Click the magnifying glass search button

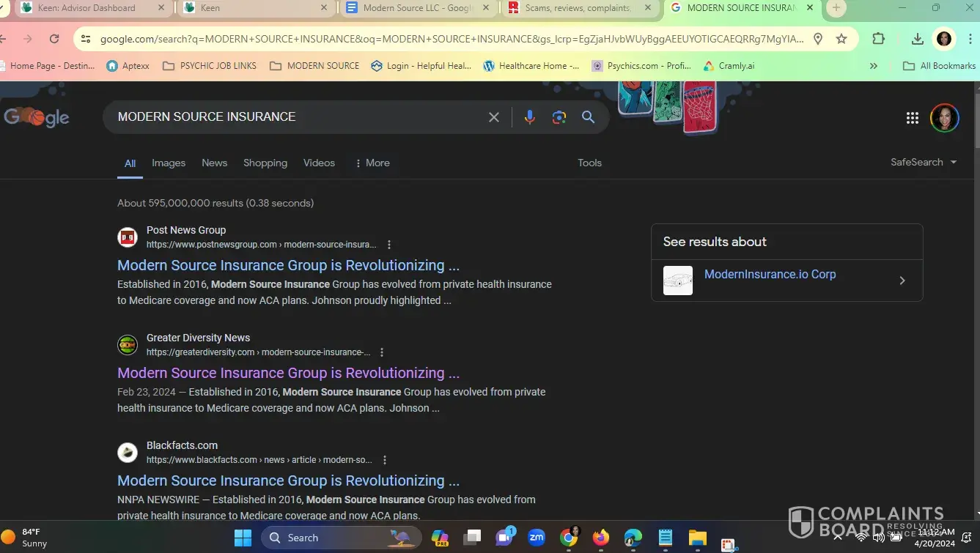point(588,117)
